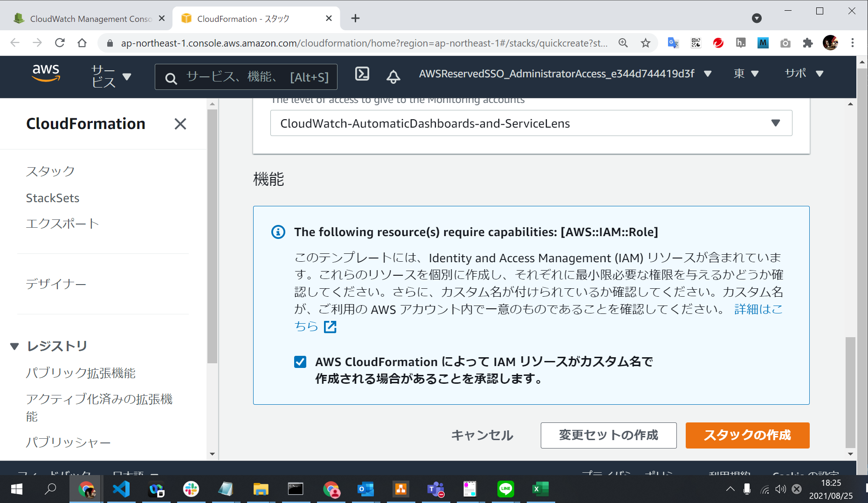The image size is (868, 503).
Task: Click the Google Translate extension icon
Action: (673, 43)
